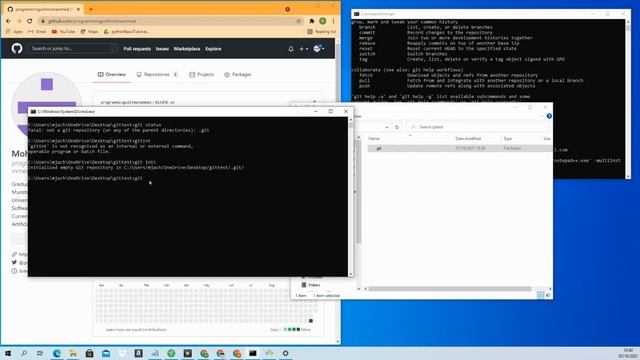Open taskbar Search magnifier
Screen dimensions: 640x360
(x=24, y=353)
